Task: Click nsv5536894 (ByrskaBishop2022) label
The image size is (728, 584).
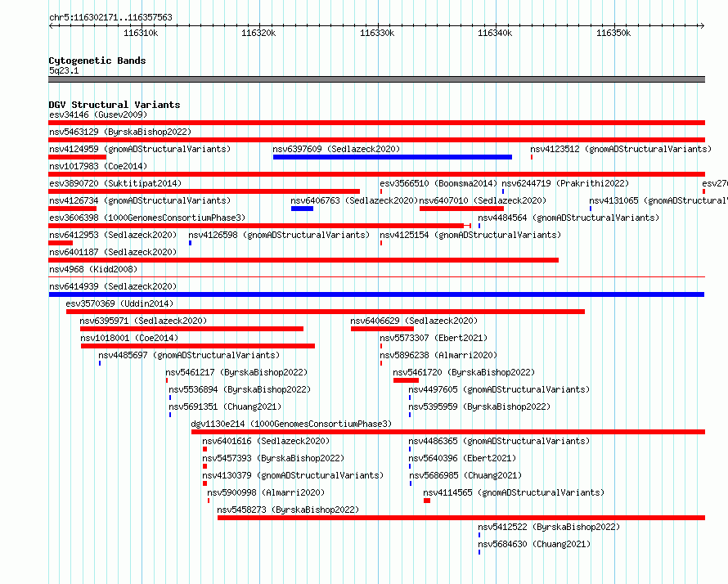Action: (240, 389)
